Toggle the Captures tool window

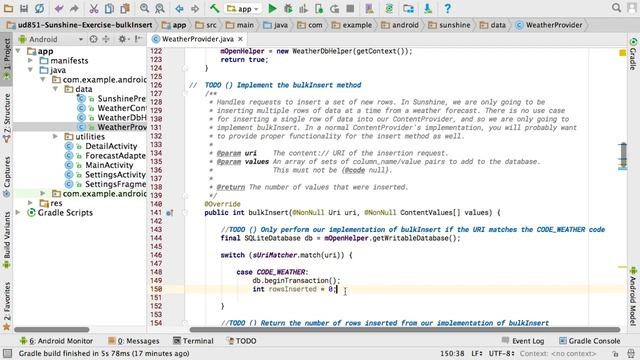(7, 177)
